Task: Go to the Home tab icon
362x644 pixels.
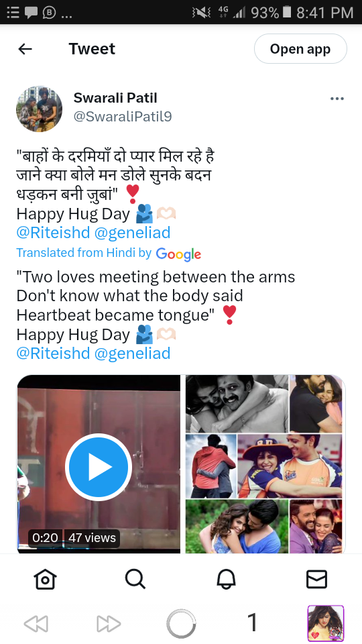Action: pos(45,580)
